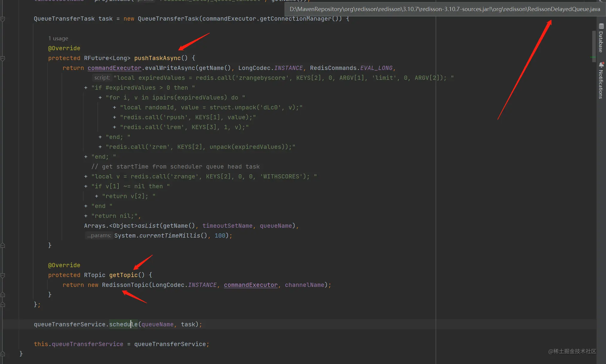Collapse the QueueTransferTask anonymous class fold marker

(x=3, y=19)
